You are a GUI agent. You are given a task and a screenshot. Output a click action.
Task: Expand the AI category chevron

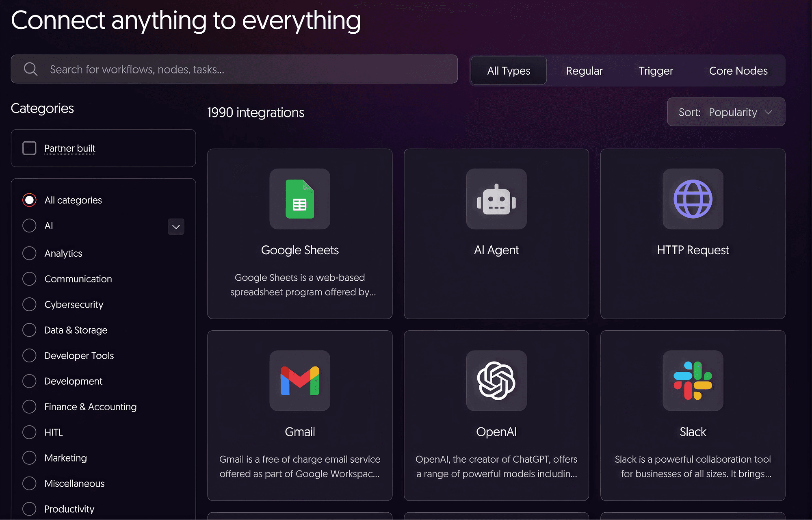(x=176, y=227)
